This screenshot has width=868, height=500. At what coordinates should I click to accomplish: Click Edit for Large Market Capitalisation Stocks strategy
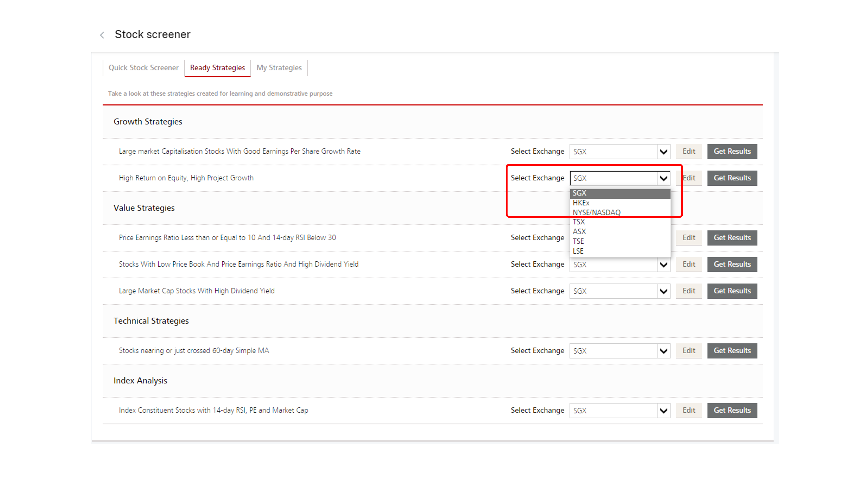click(x=689, y=151)
